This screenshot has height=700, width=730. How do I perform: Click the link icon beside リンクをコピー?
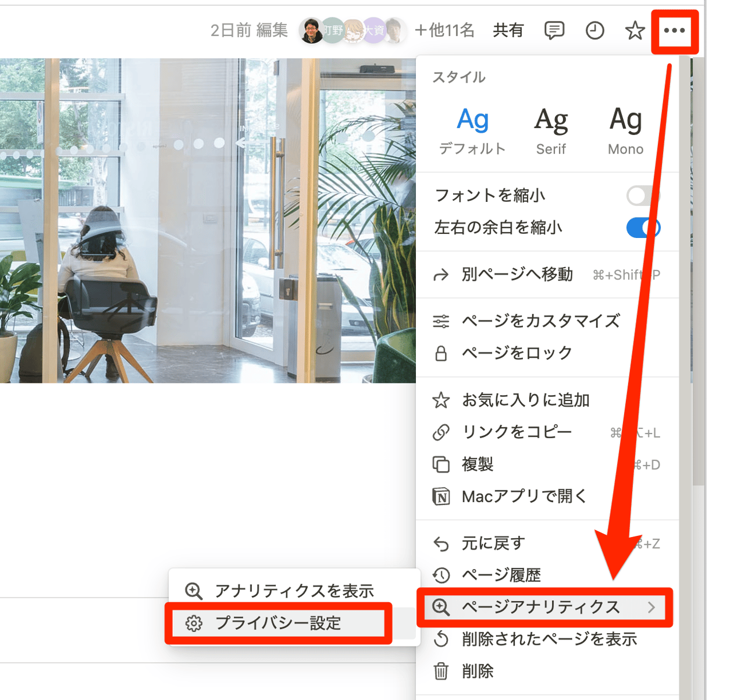(440, 432)
